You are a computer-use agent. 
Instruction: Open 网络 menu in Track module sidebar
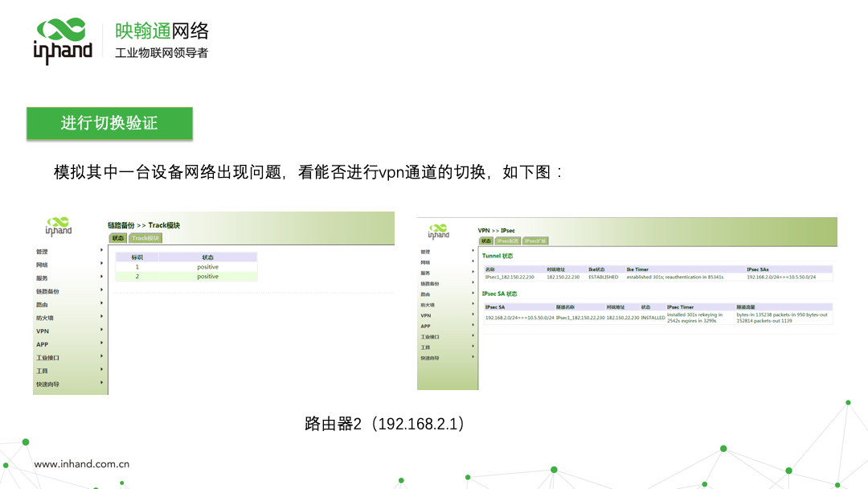pos(42,265)
